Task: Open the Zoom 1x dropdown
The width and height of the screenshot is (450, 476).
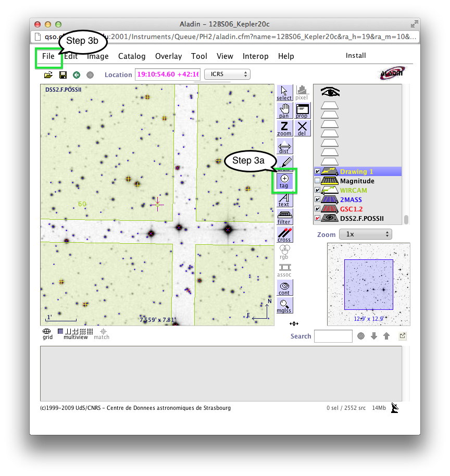Action: [x=365, y=234]
